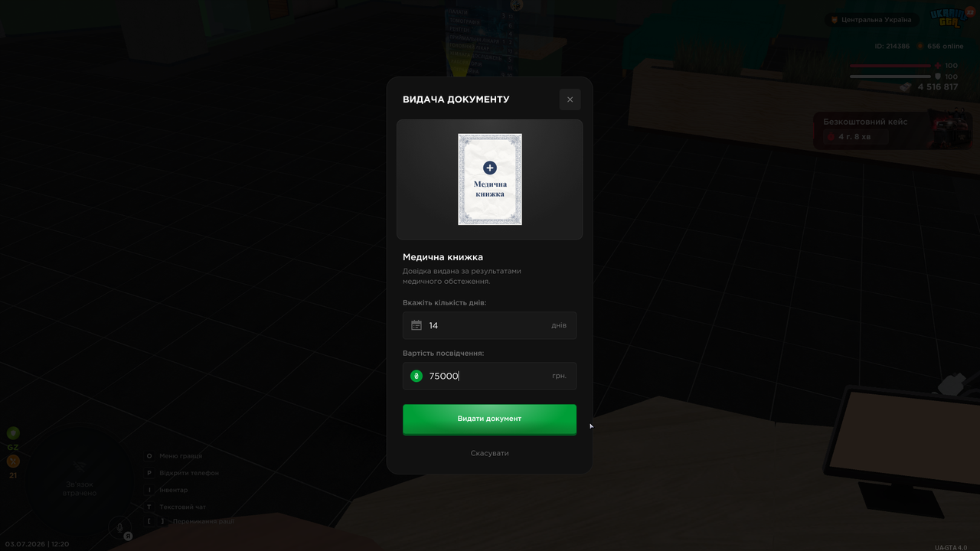Click the green hryvnia currency icon

[416, 376]
